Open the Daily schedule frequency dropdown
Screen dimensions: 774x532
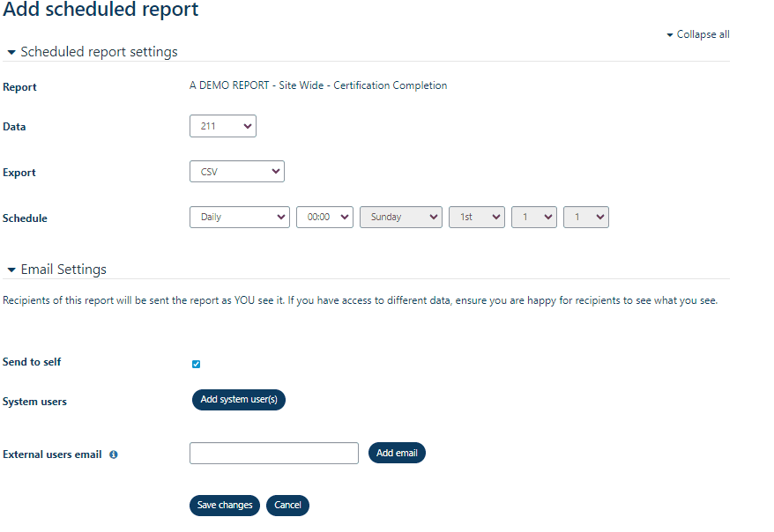(x=239, y=217)
